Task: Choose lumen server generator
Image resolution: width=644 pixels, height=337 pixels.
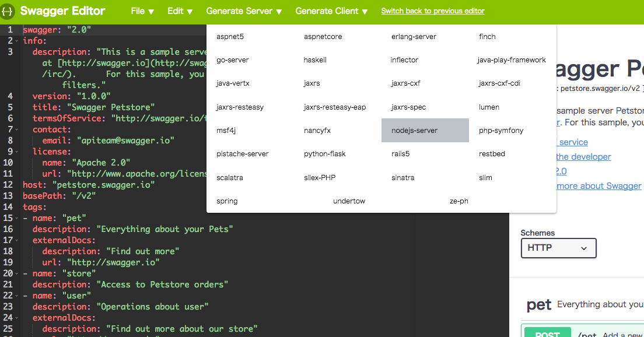Action: coord(489,107)
